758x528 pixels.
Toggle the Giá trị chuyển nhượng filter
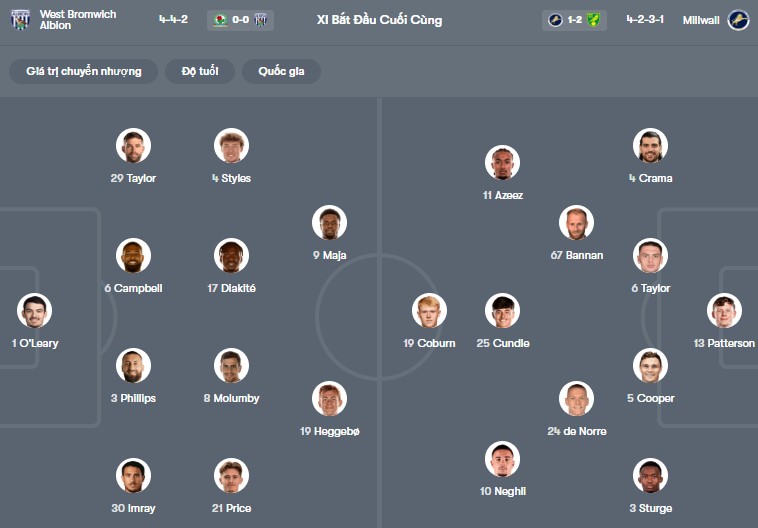coord(84,72)
